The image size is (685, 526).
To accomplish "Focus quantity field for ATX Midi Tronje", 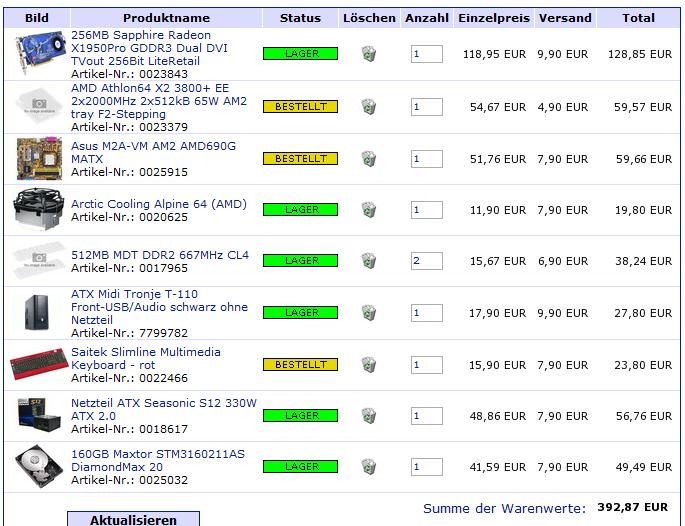I will click(x=427, y=313).
